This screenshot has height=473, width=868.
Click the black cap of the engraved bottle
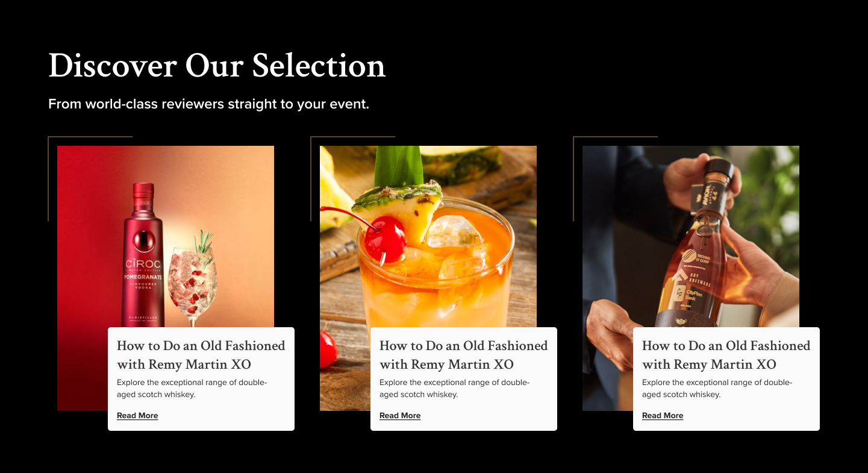(x=716, y=184)
